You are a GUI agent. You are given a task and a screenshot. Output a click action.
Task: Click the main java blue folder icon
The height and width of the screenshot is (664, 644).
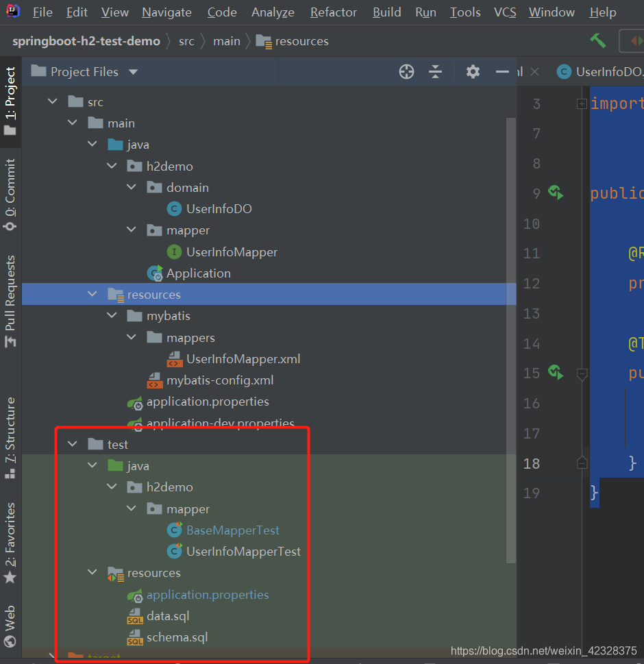click(x=115, y=145)
